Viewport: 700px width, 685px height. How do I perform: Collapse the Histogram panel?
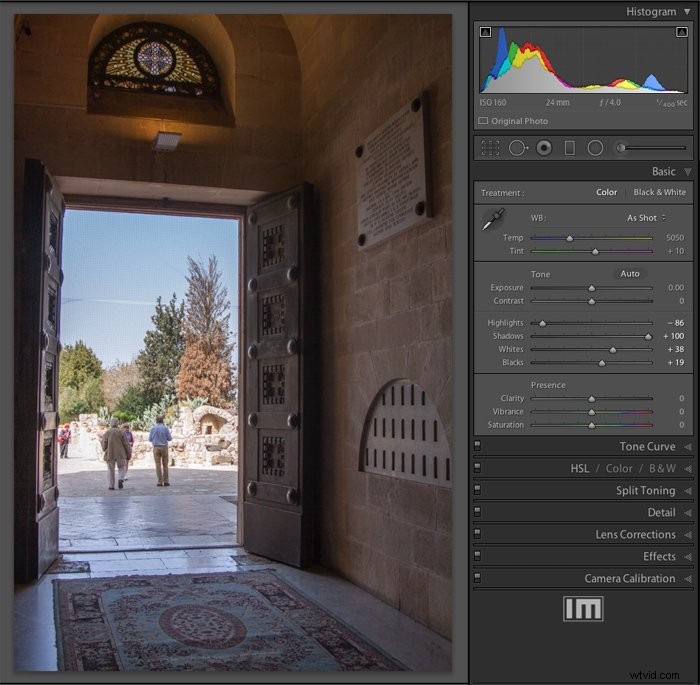688,12
